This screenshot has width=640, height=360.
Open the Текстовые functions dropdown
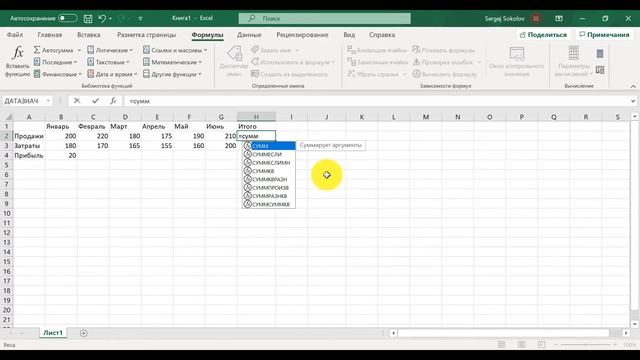109,62
